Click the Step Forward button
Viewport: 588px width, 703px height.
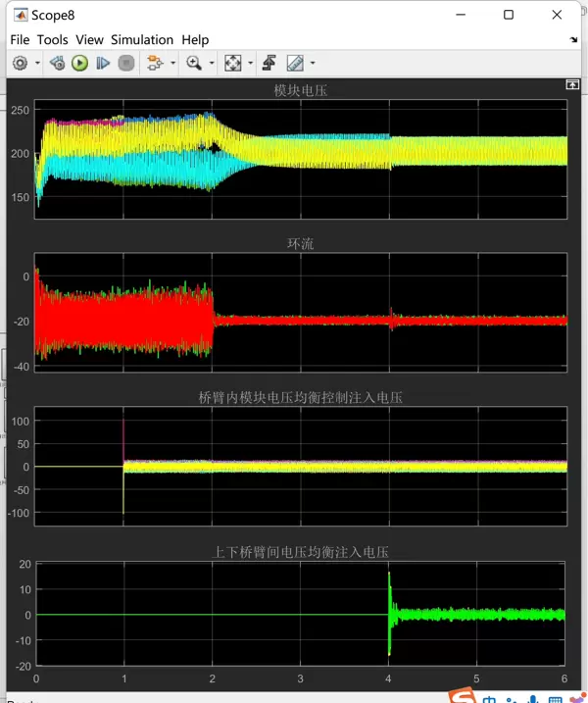tap(103, 63)
